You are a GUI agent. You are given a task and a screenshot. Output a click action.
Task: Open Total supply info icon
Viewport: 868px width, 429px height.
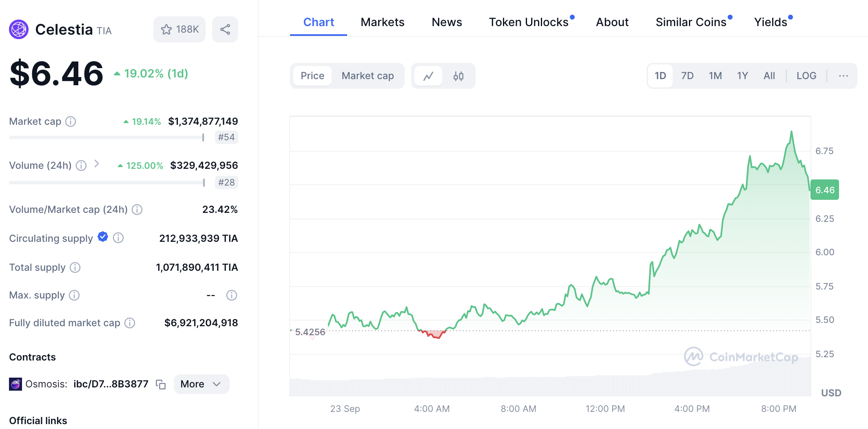click(x=75, y=268)
